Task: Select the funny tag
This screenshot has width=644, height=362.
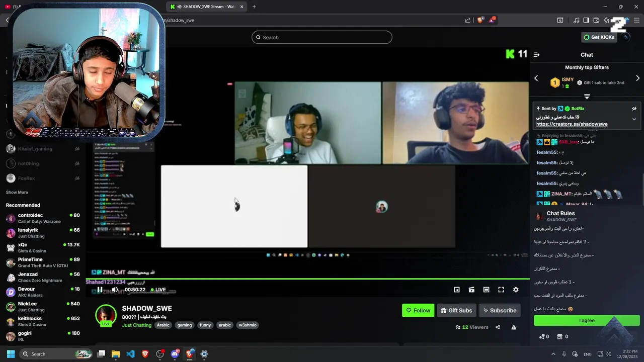Action: (x=205, y=325)
